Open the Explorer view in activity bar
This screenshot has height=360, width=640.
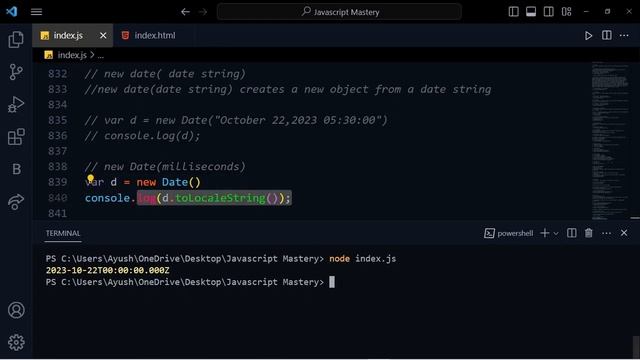click(16, 40)
